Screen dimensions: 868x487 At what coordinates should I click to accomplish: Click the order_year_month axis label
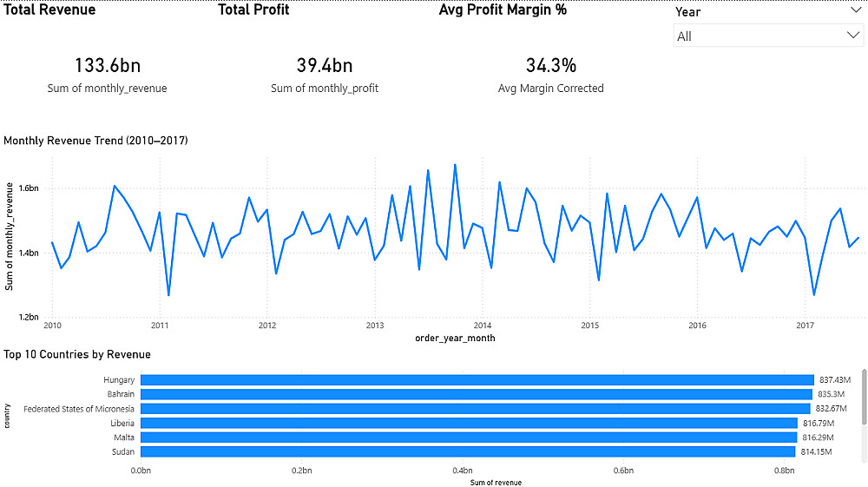[455, 338]
